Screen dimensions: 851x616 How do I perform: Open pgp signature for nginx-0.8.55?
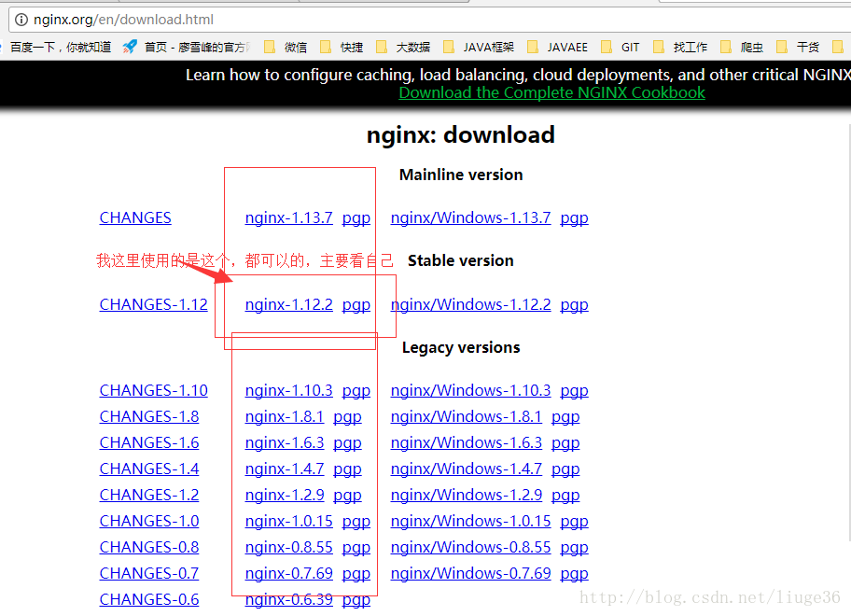pyautogui.click(x=356, y=547)
